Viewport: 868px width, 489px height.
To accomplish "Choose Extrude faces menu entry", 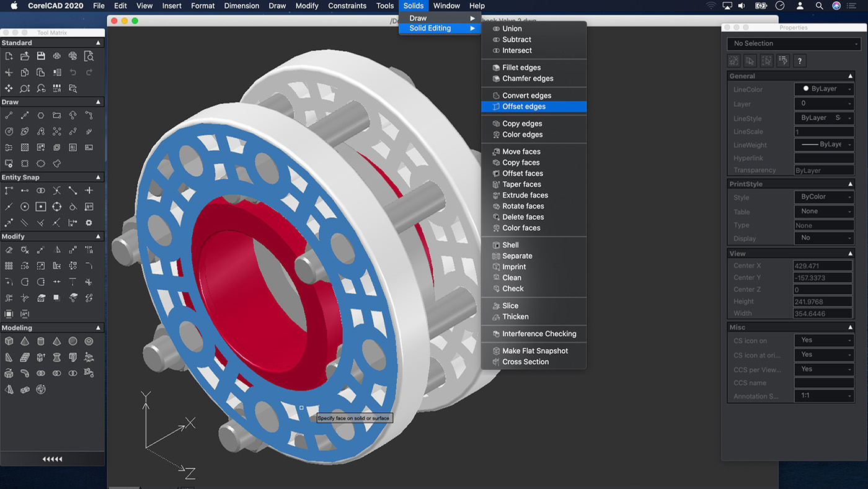I will click(534, 195).
